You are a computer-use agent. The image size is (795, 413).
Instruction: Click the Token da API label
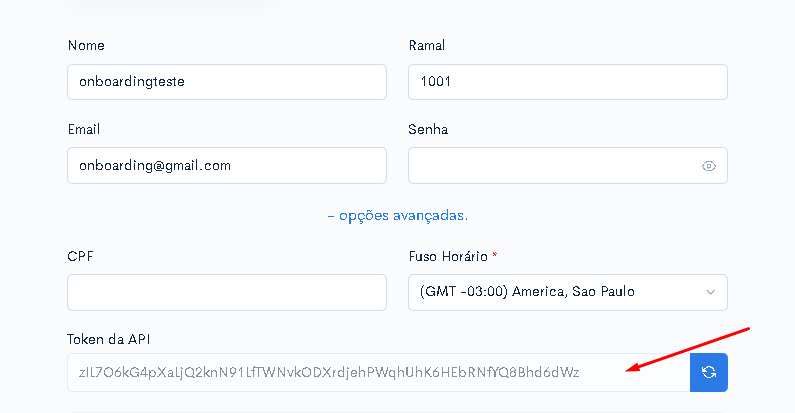tap(109, 340)
